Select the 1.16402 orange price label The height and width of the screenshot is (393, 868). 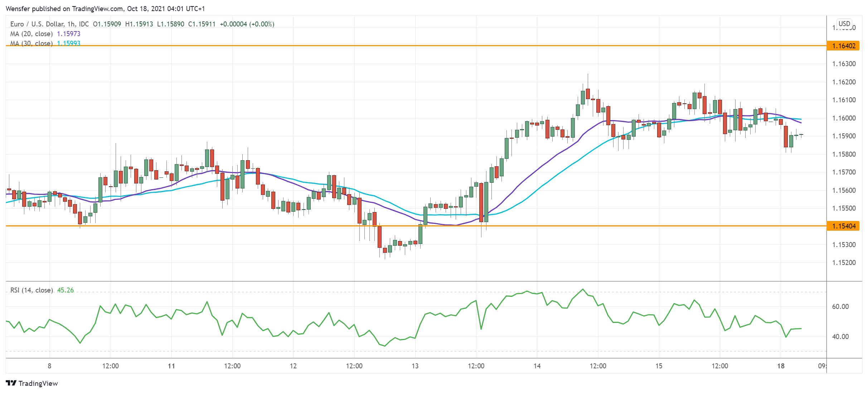tap(843, 46)
